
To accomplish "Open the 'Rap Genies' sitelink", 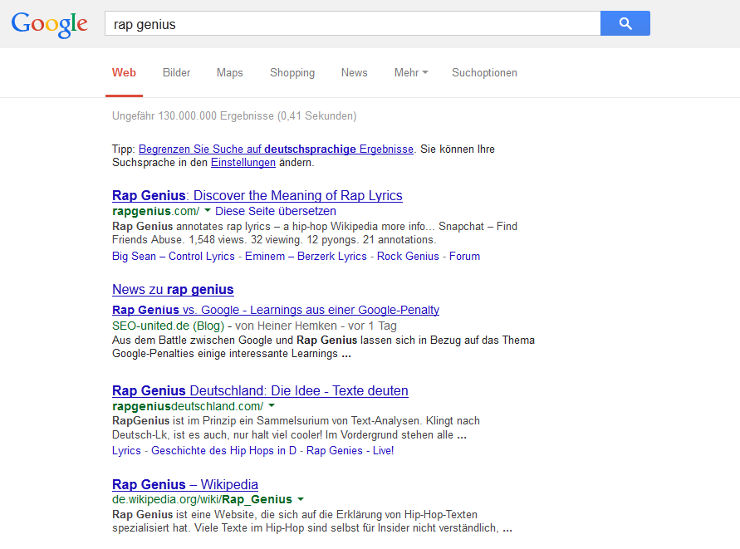I will pyautogui.click(x=334, y=451).
